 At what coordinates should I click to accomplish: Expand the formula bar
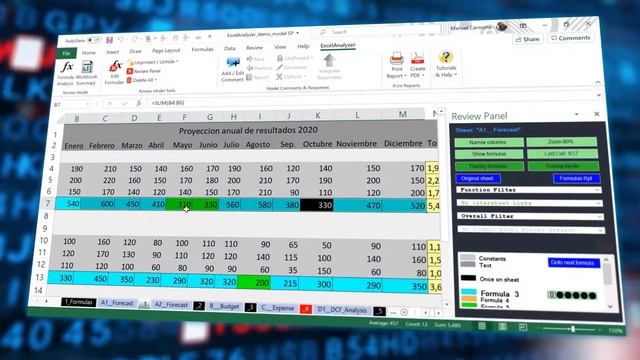coord(599,95)
